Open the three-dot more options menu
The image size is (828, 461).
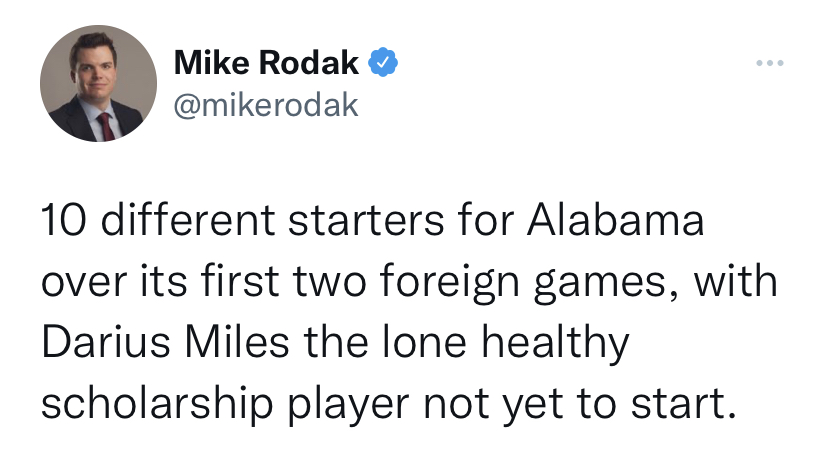769,63
